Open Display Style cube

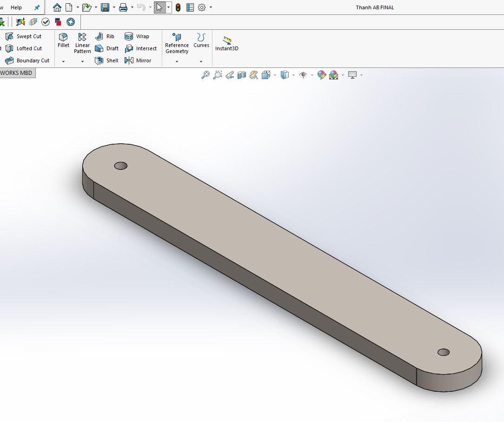coord(285,75)
